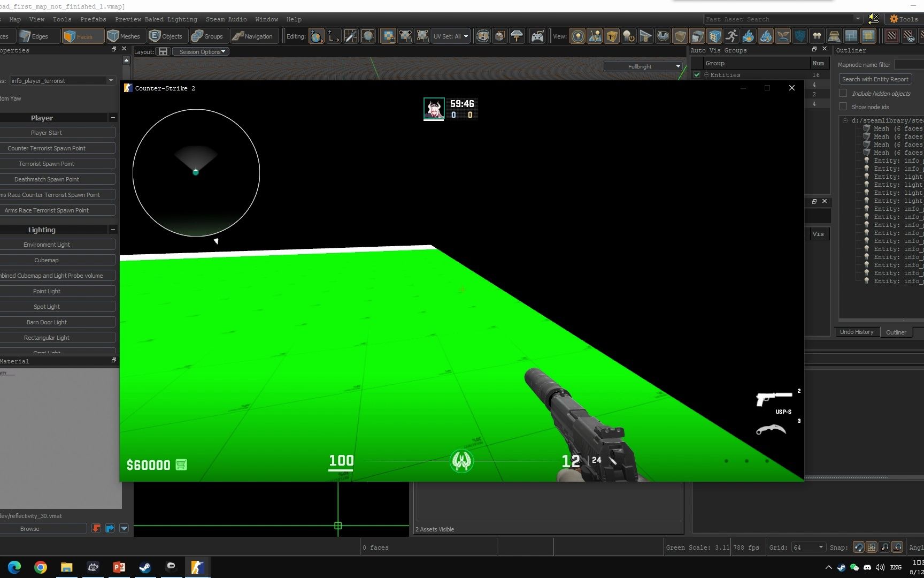Toggle the light bulb power view icon
This screenshot has height=578, width=924.
coord(629,36)
